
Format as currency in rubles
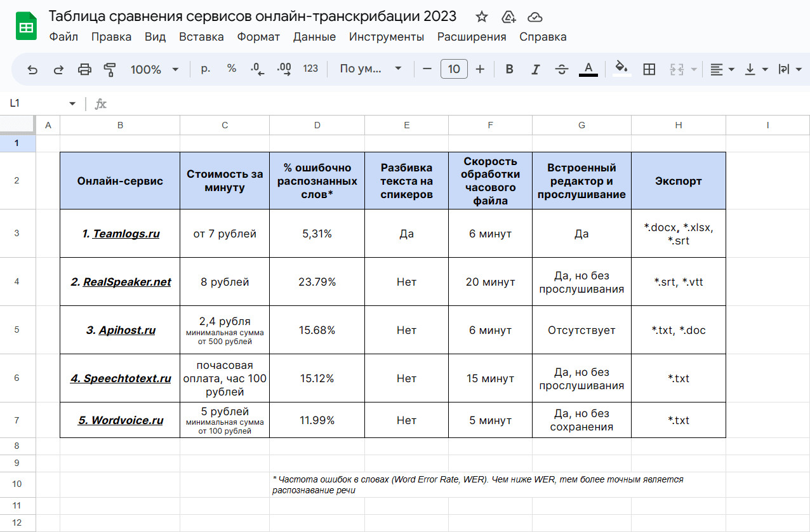click(x=205, y=69)
